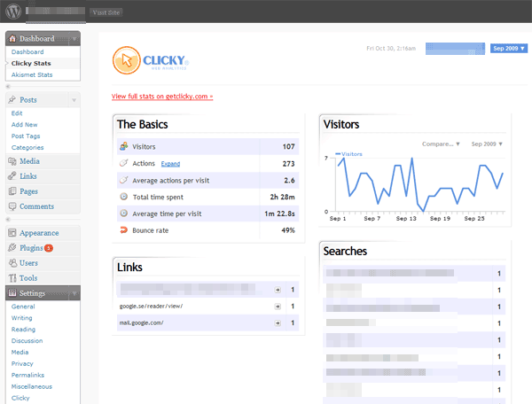Click the Plugins update count badge
Screen dimensions: 532x404
coord(49,248)
